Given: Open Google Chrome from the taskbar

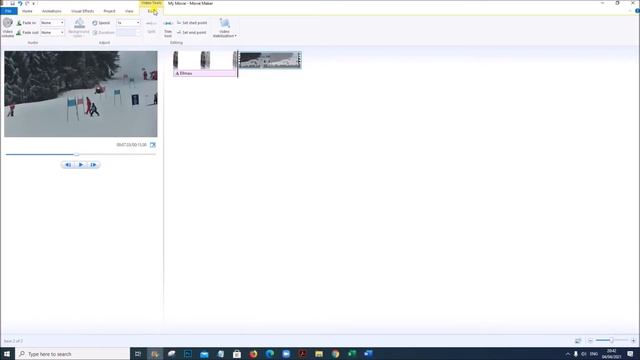Looking at the screenshot, I should (x=336, y=354).
